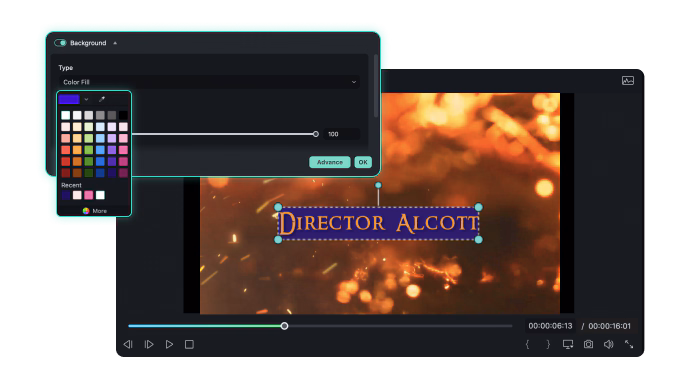Click the rotation handle above the title
The width and height of the screenshot is (690, 390).
tap(378, 185)
